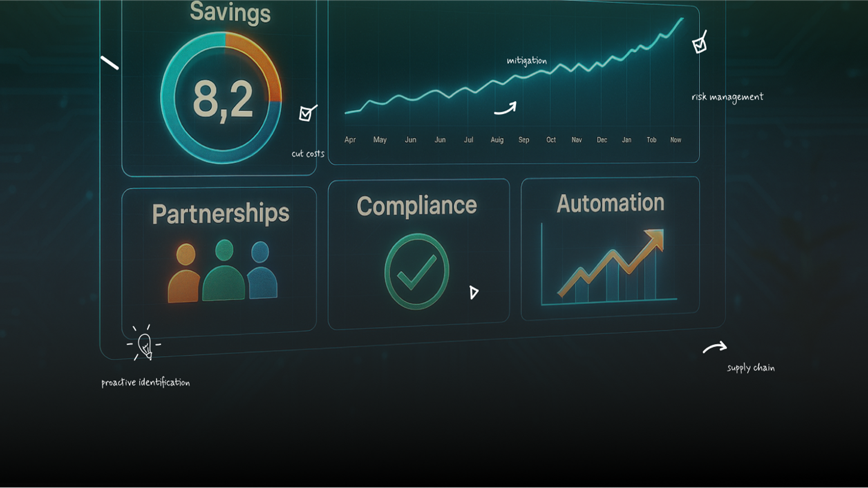This screenshot has width=868, height=488.
Task: Click the risk management handwritten label
Action: pos(727,97)
